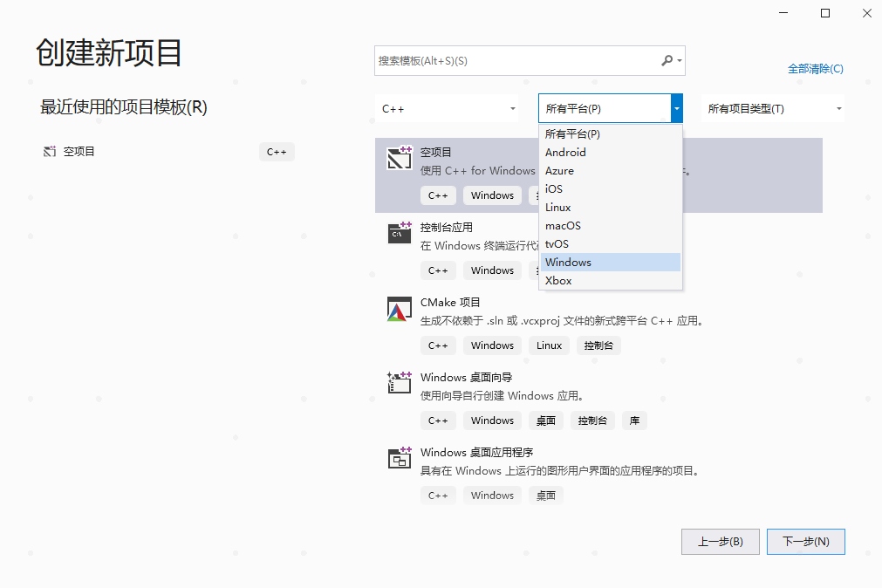Select Xbox platform option

[x=611, y=280]
